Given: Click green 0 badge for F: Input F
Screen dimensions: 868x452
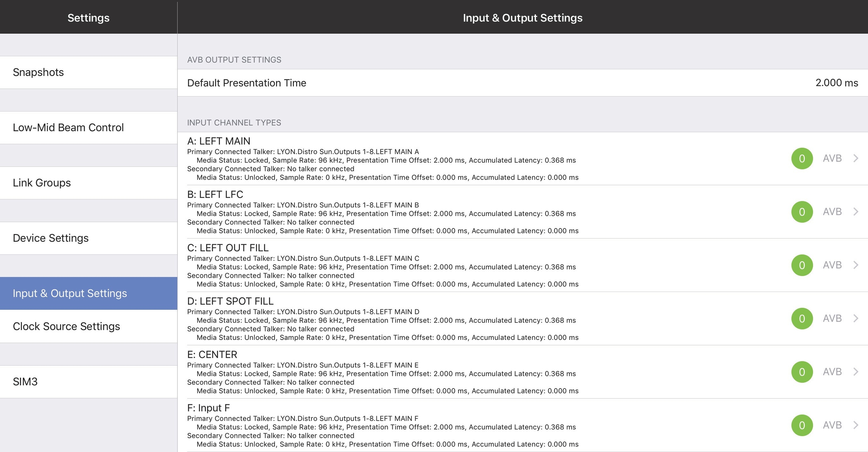Looking at the screenshot, I should [x=802, y=425].
